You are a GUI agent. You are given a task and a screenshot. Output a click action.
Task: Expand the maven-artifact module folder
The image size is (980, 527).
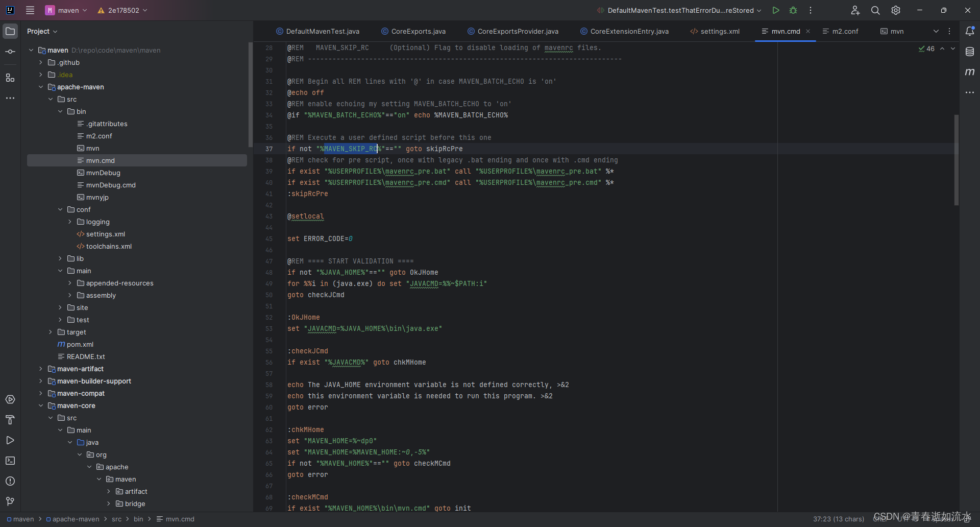pos(41,369)
